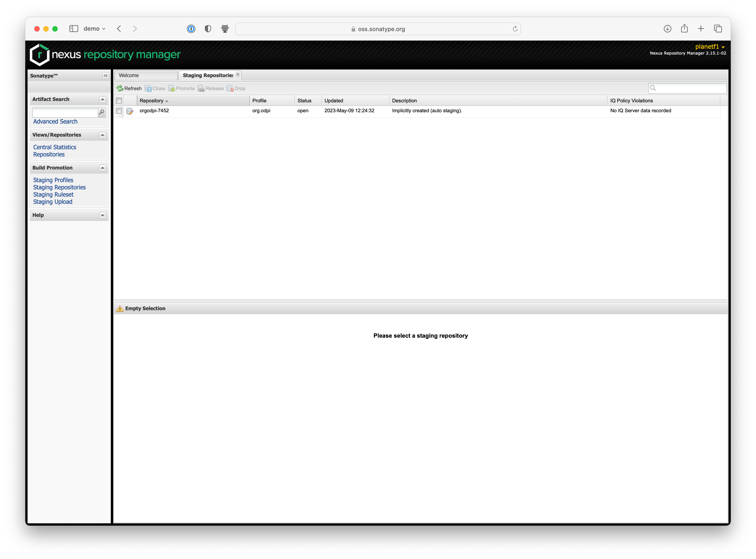
Task: Click the Close staging repository button
Action: [x=155, y=88]
